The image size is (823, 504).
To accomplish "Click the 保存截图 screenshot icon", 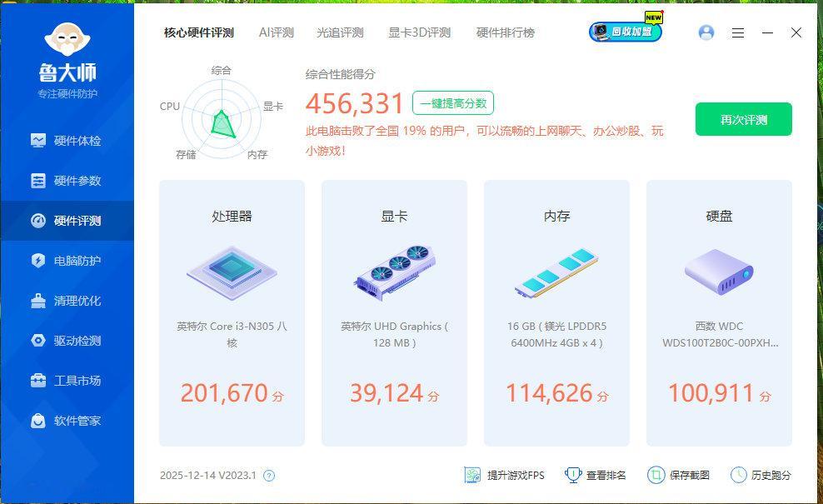I will 656,475.
